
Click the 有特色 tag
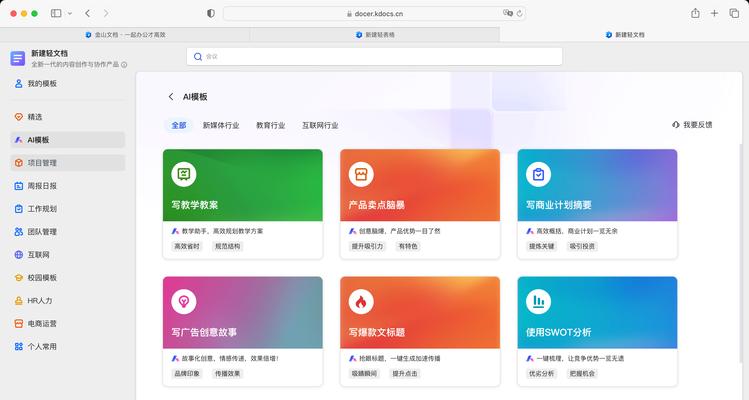[x=408, y=247]
